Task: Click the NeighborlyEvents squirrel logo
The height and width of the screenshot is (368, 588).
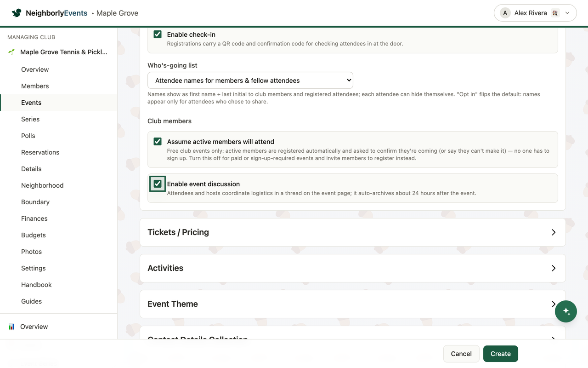Action: tap(17, 13)
